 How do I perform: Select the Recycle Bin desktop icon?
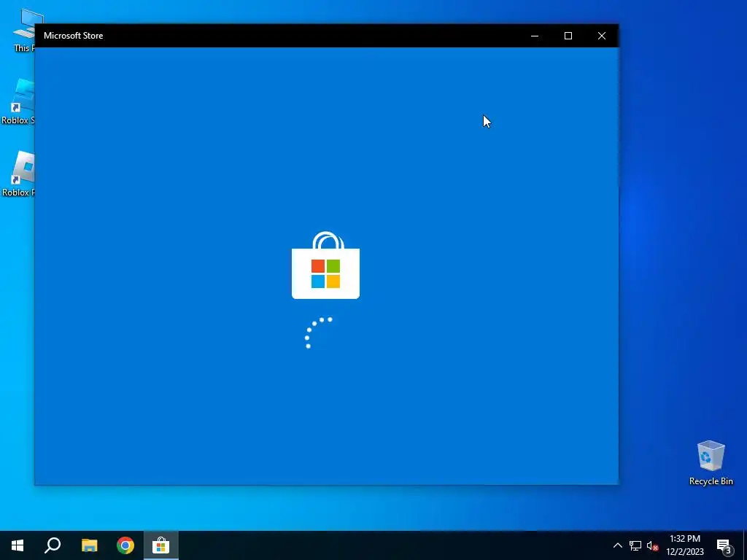click(711, 462)
